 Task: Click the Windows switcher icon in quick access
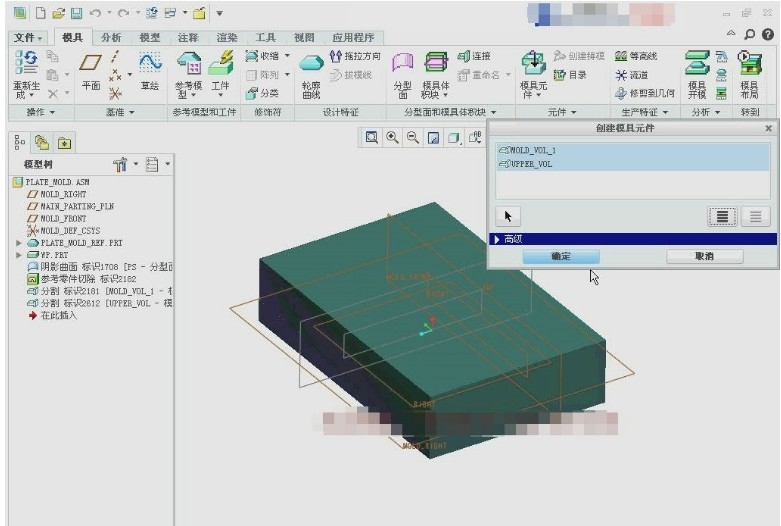pos(170,13)
